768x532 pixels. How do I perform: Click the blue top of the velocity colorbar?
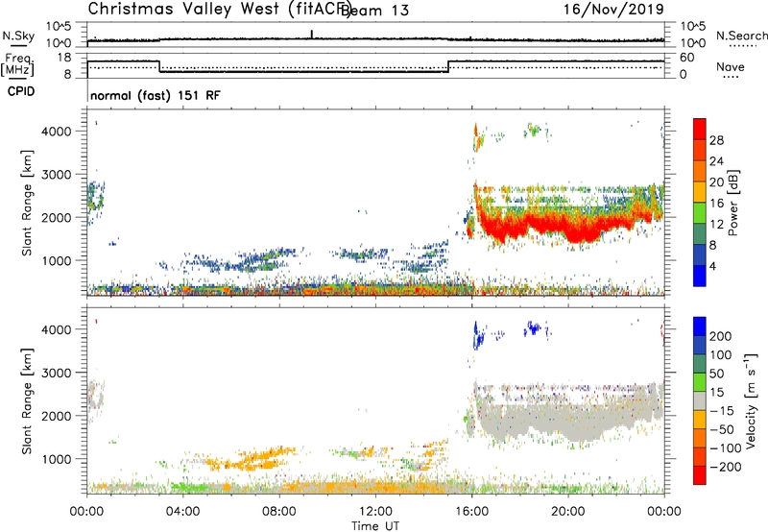point(700,326)
